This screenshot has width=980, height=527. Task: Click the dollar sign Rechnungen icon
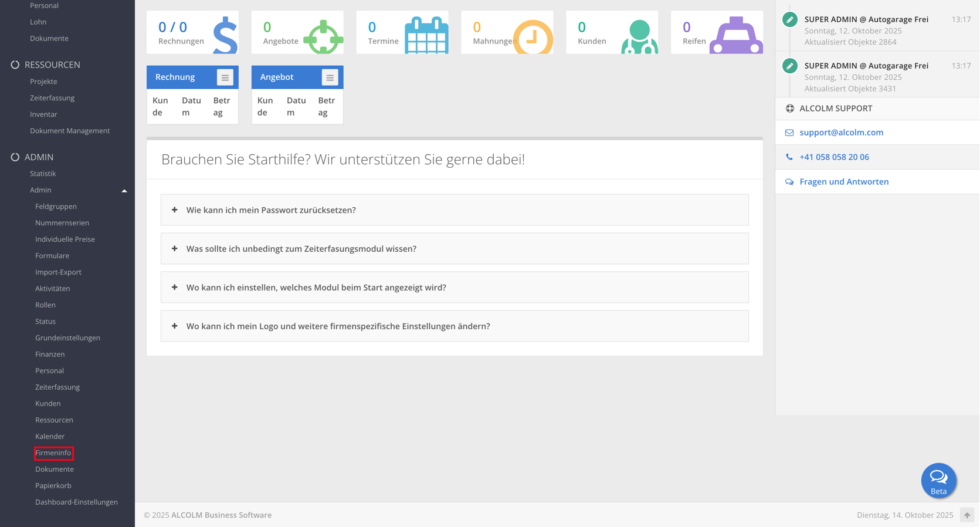click(x=225, y=35)
